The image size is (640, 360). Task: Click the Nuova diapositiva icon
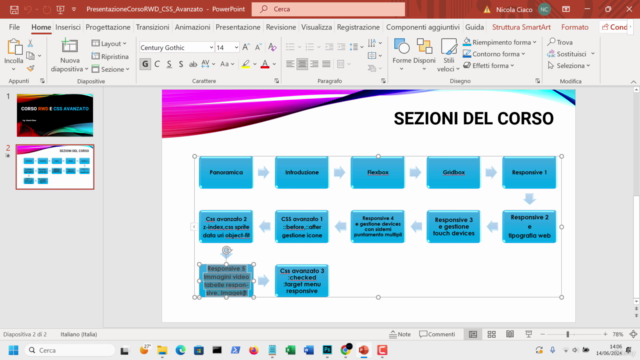point(69,46)
